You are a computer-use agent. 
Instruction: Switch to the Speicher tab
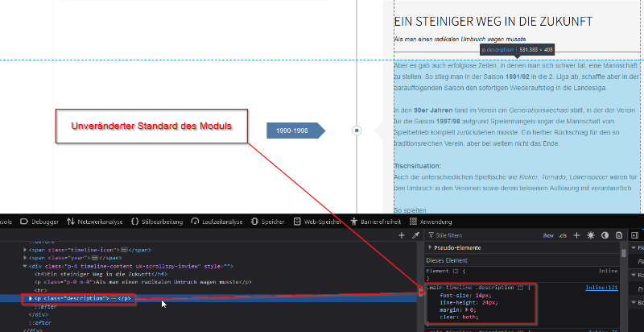(267, 222)
